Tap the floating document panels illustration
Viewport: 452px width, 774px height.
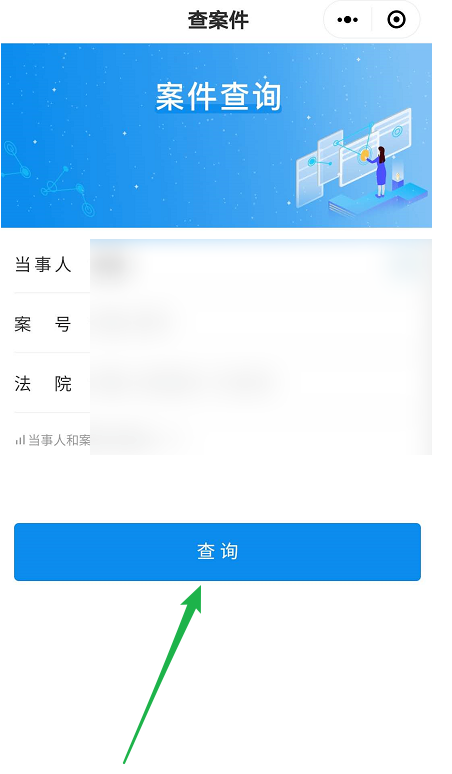pos(353,153)
